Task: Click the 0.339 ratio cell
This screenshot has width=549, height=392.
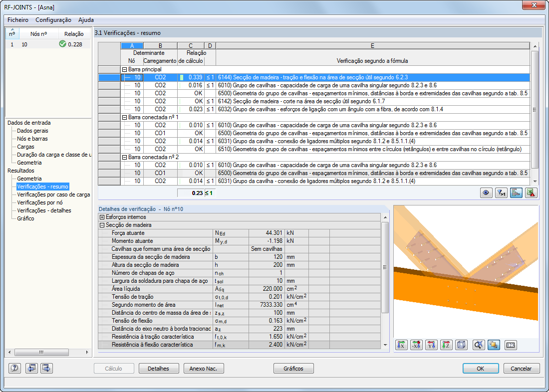Action: pos(191,77)
